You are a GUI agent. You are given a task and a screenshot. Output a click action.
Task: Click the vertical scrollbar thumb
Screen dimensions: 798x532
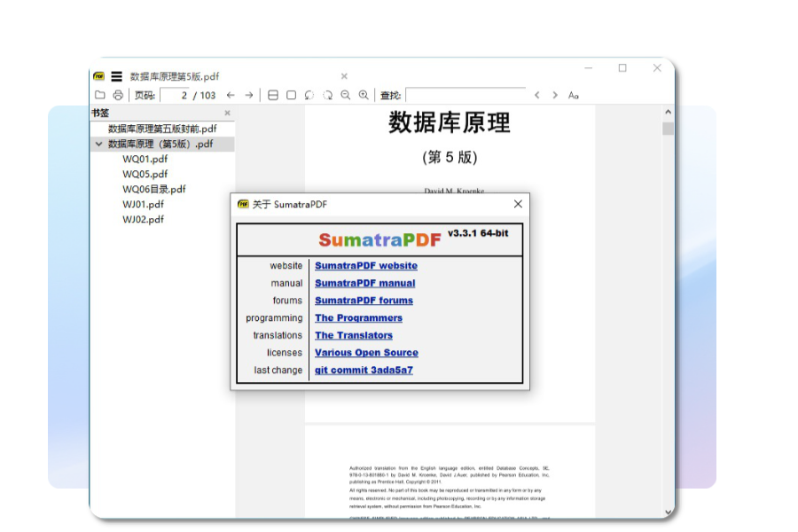669,129
